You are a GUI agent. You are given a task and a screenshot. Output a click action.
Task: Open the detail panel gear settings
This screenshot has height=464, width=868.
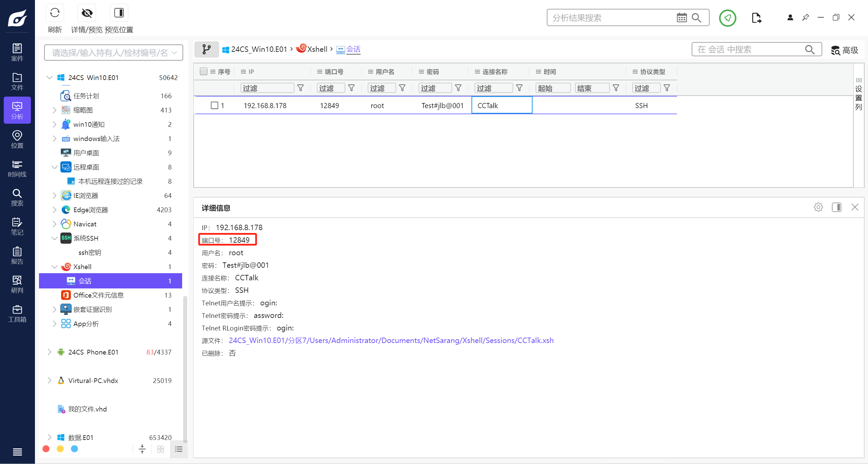point(818,207)
